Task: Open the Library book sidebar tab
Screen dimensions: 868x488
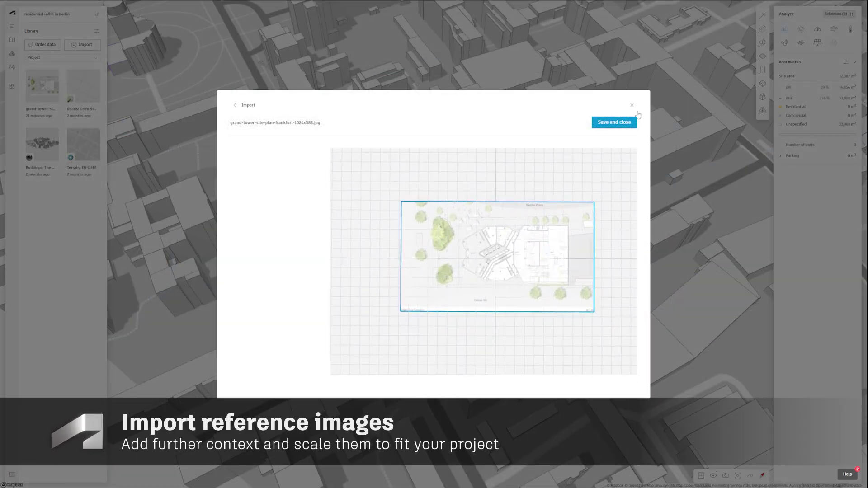Action: [x=12, y=40]
